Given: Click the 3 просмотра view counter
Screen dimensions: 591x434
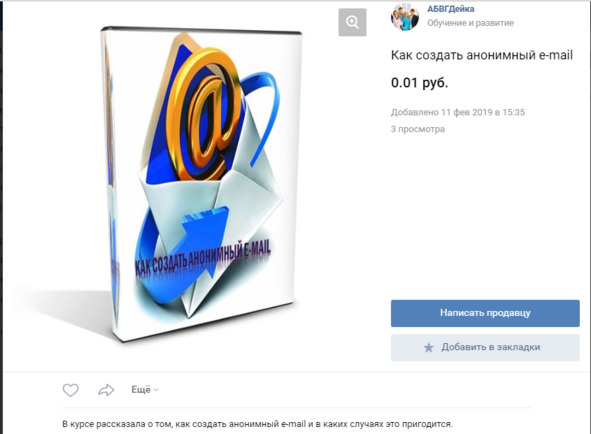Looking at the screenshot, I should tap(418, 129).
